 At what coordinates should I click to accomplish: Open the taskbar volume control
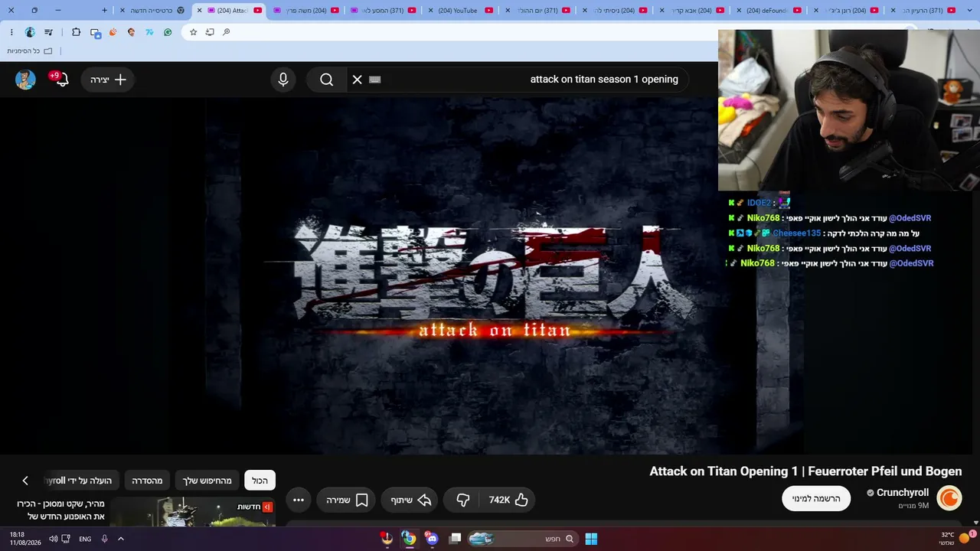(54, 539)
